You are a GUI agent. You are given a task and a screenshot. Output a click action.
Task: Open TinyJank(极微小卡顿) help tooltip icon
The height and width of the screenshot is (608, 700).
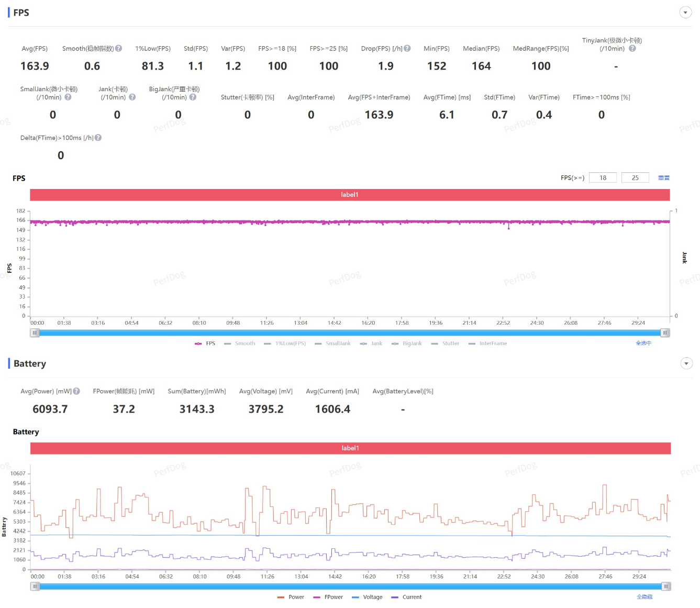coord(632,49)
